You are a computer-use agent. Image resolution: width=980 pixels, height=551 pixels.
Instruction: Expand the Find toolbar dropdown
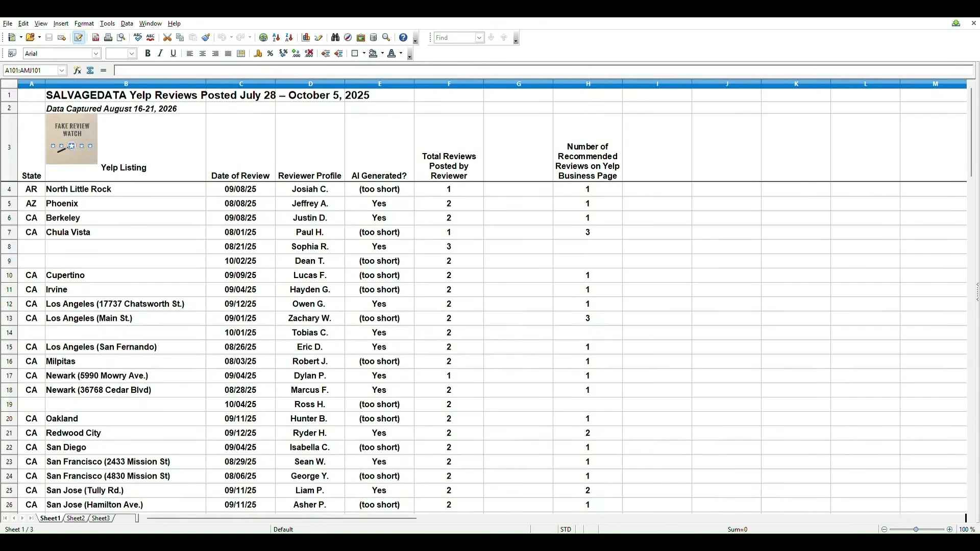pyautogui.click(x=479, y=38)
